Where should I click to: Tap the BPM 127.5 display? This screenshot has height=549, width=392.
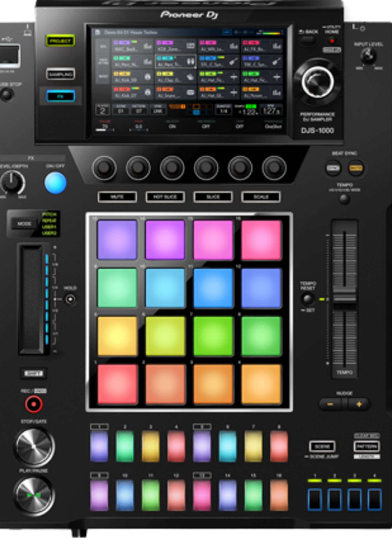point(271,110)
